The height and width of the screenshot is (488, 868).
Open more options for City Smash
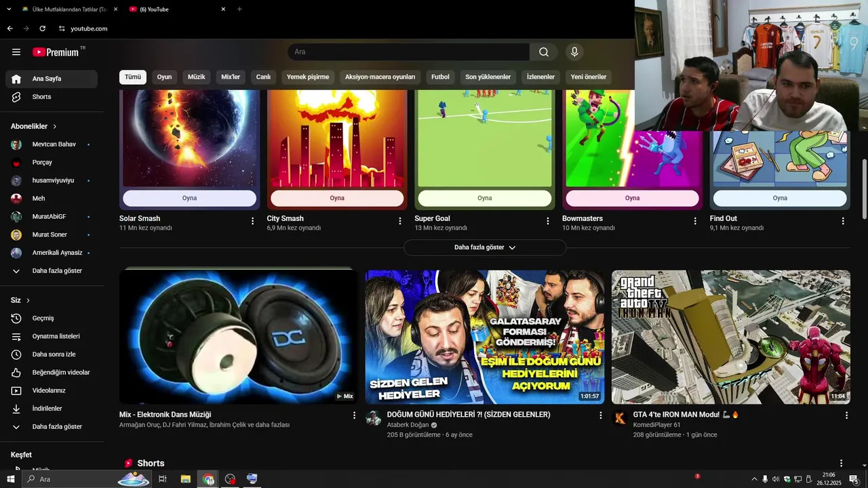click(400, 221)
